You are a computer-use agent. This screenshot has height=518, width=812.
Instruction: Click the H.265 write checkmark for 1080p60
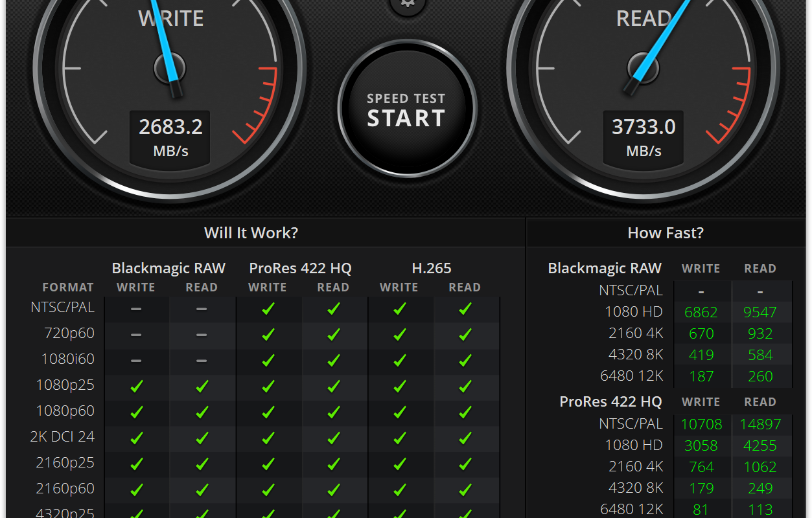[x=400, y=412]
